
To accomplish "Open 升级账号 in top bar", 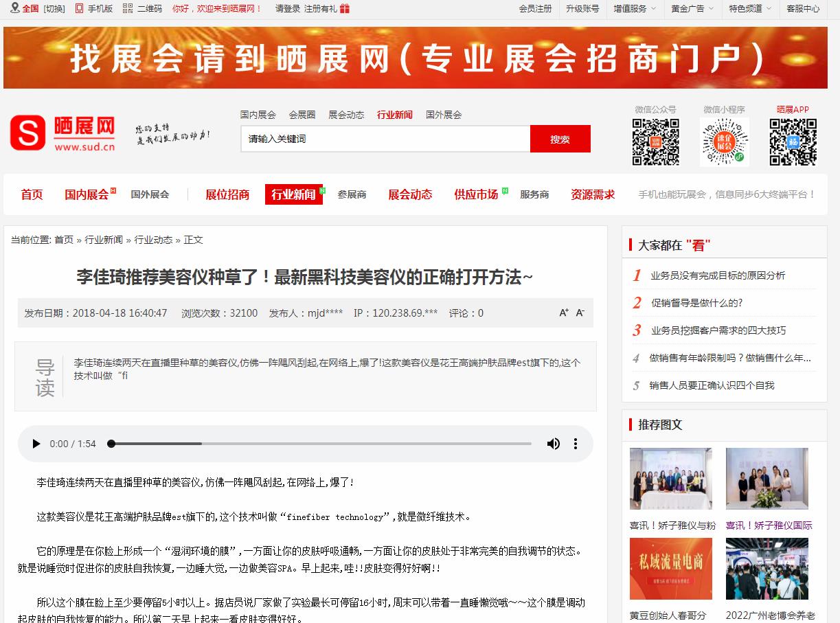I will pyautogui.click(x=582, y=8).
